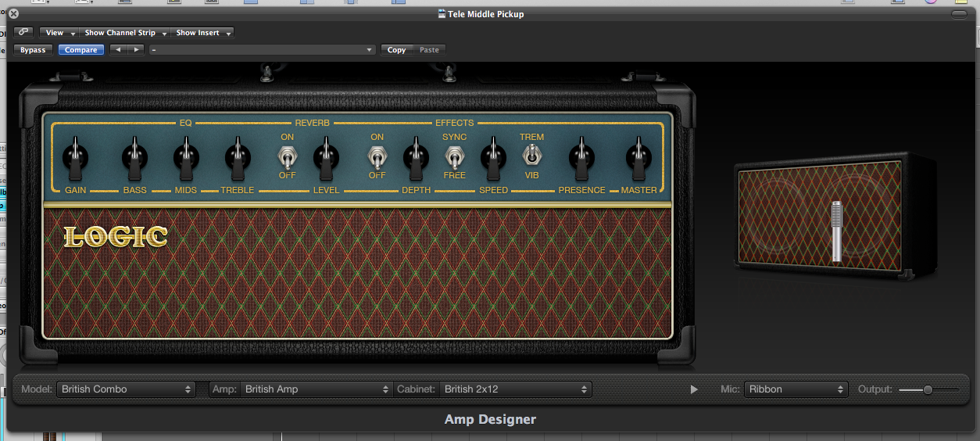This screenshot has width=980, height=441.
Task: Flip the Sync/Free switch
Action: [454, 156]
